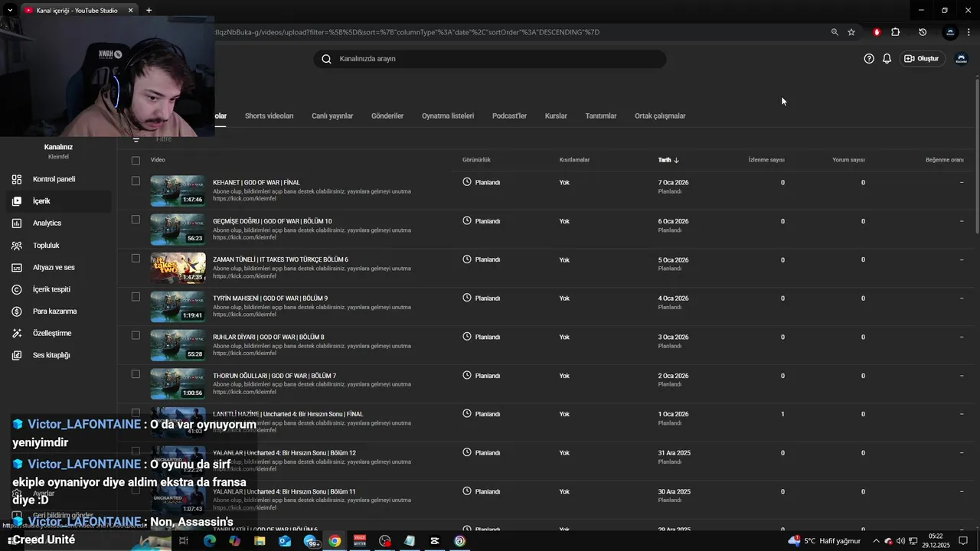The image size is (980, 551).
Task: Sort videos by Tarih column arrow
Action: [676, 161]
